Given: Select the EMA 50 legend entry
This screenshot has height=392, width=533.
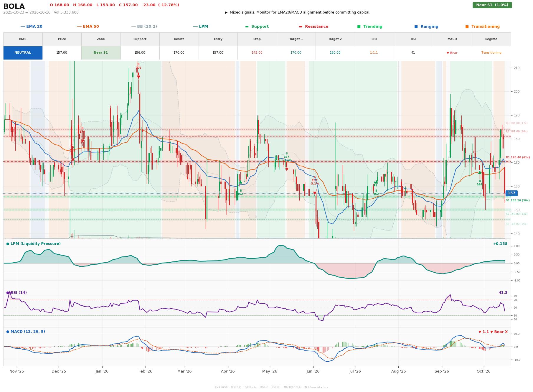Looking at the screenshot, I should click(x=88, y=27).
